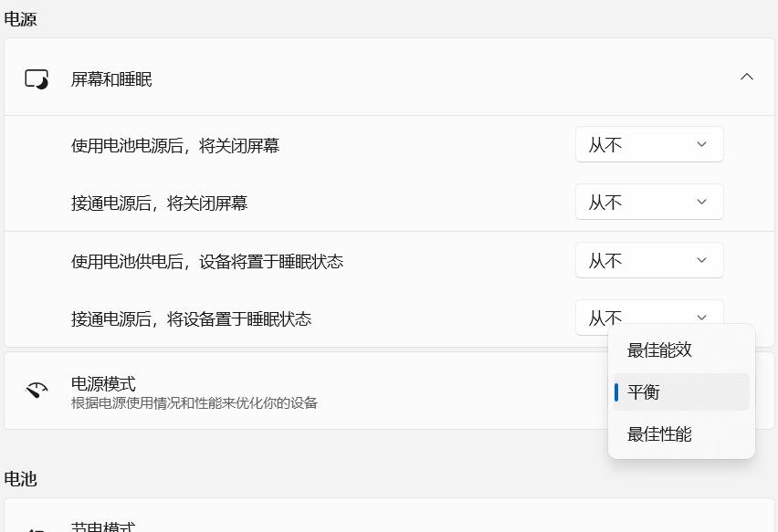Select the 最佳能效 power mode option
Image resolution: width=778 pixels, height=532 pixels.
click(x=681, y=350)
